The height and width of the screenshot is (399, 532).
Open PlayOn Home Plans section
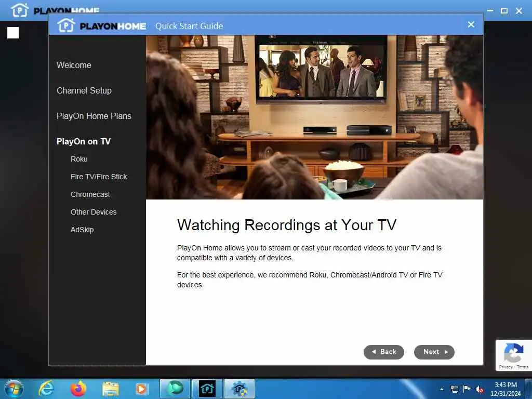coord(94,116)
